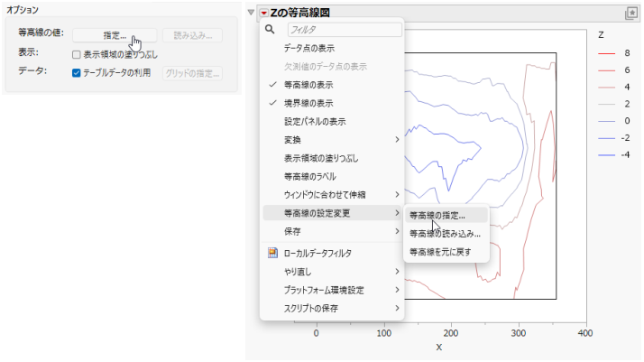Click the legend title Z
This screenshot has width=644, height=362.
click(601, 35)
